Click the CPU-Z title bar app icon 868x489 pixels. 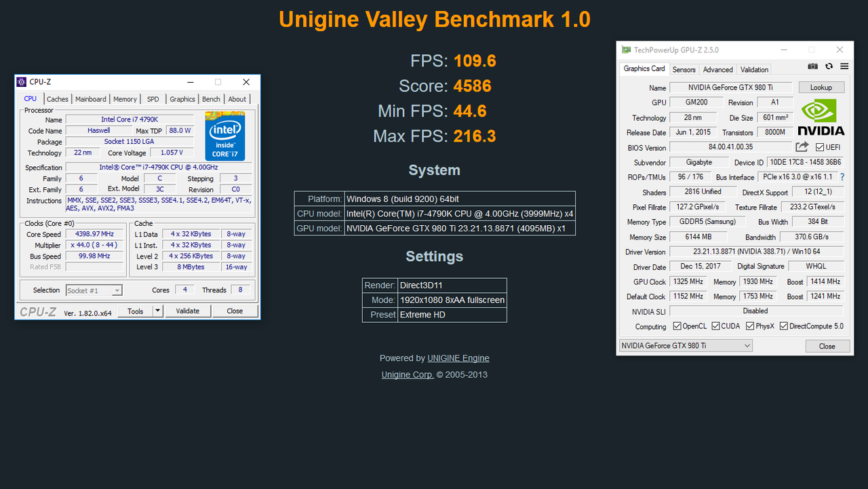(22, 82)
